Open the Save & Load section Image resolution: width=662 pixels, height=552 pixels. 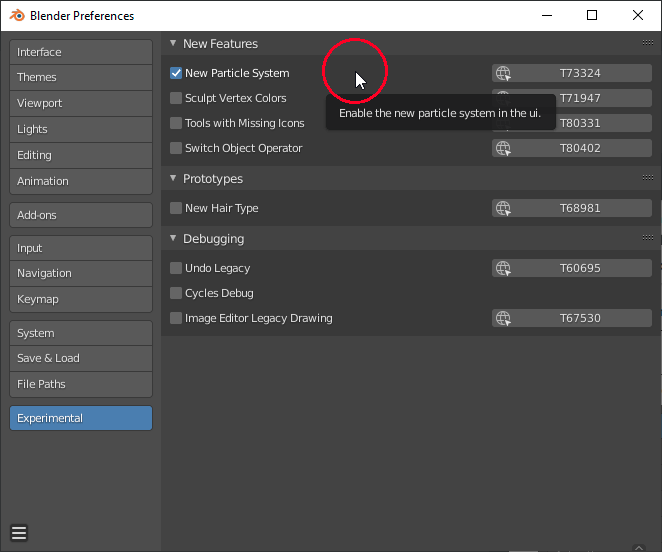81,358
